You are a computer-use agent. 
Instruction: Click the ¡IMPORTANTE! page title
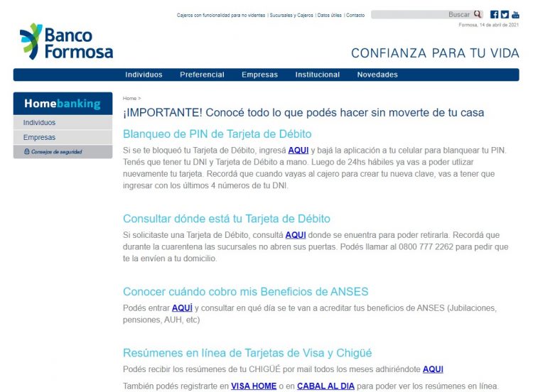click(303, 112)
